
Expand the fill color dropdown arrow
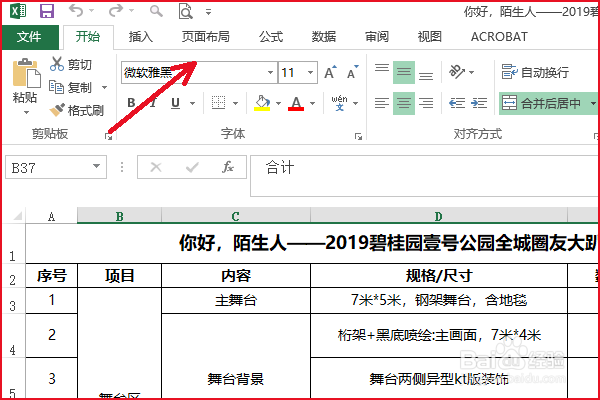point(278,103)
